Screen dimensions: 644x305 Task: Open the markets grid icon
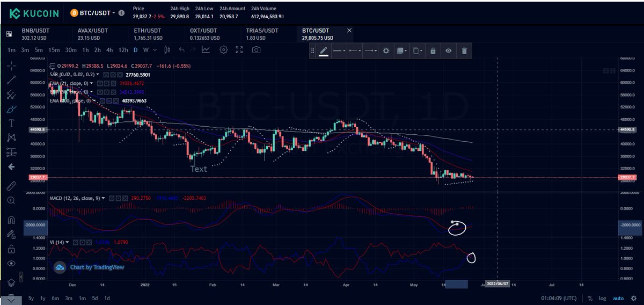coord(9,34)
